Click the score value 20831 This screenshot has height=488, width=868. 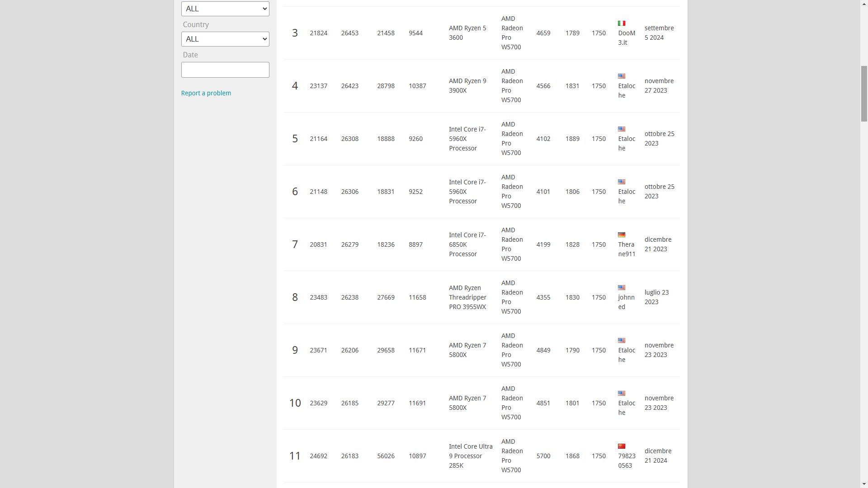click(x=318, y=244)
